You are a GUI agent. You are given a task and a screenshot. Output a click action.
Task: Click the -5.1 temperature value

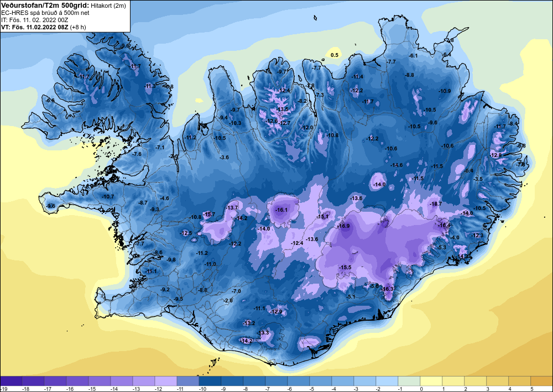pos(351,297)
